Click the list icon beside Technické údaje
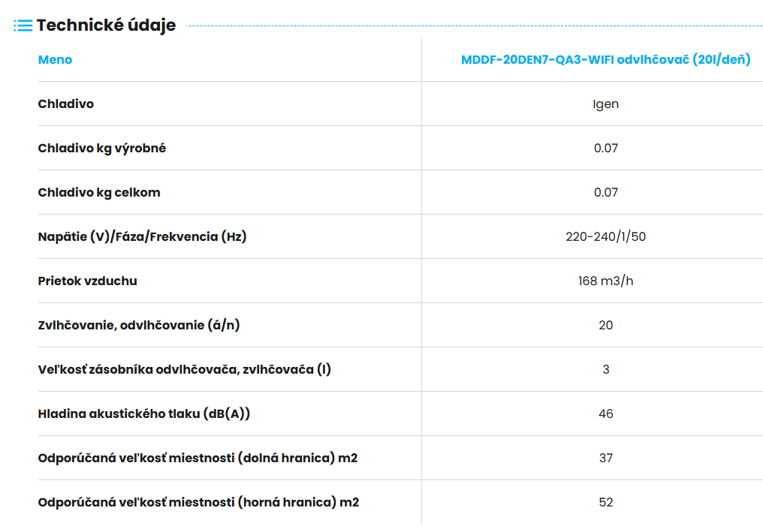Screen dimensions: 763x532 23,26
